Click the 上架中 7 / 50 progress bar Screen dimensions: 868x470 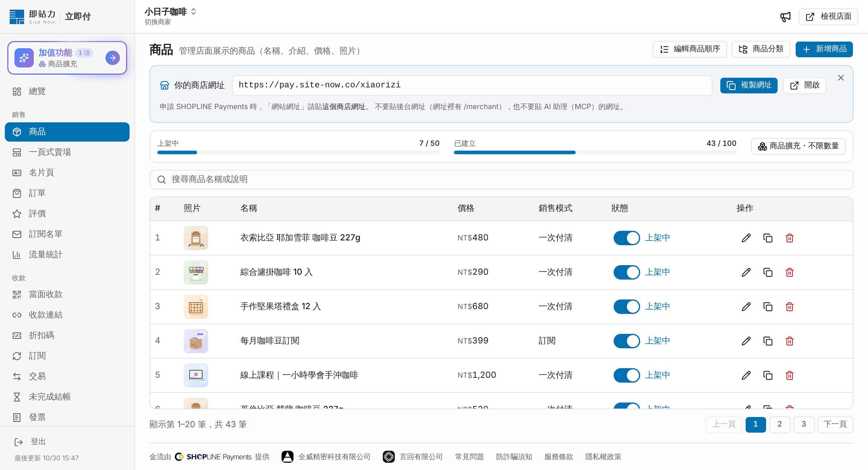[298, 153]
